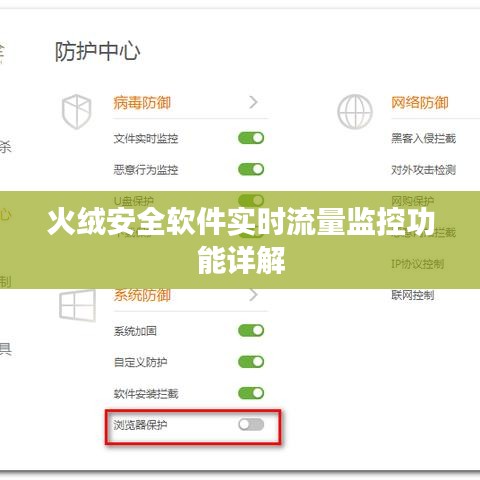Open the 系统防御 heading
The height and width of the screenshot is (480, 480).
142,295
